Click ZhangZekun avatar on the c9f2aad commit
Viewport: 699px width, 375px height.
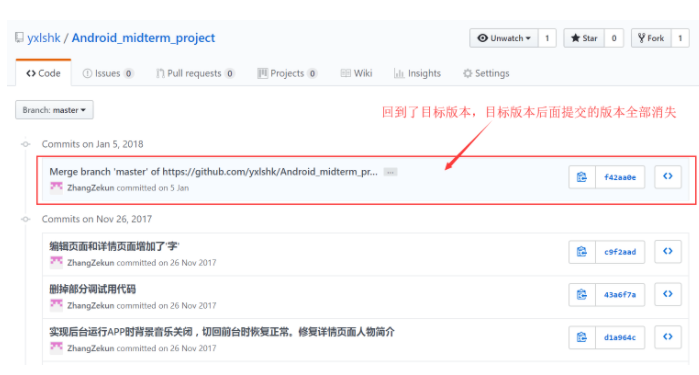coord(56,262)
